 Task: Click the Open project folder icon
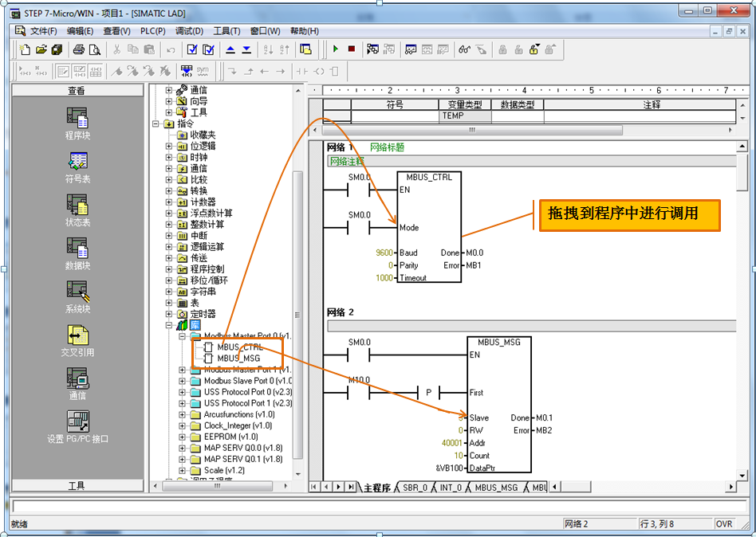[41, 49]
